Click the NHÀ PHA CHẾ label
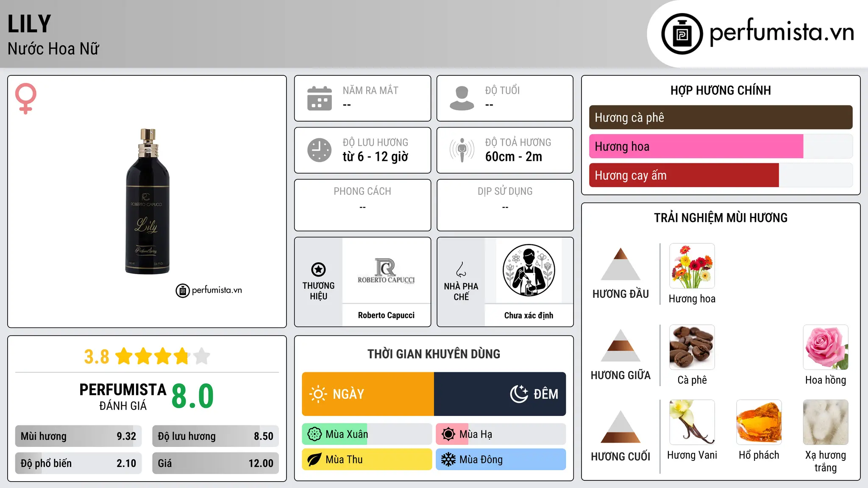868x488 pixels. point(461,291)
